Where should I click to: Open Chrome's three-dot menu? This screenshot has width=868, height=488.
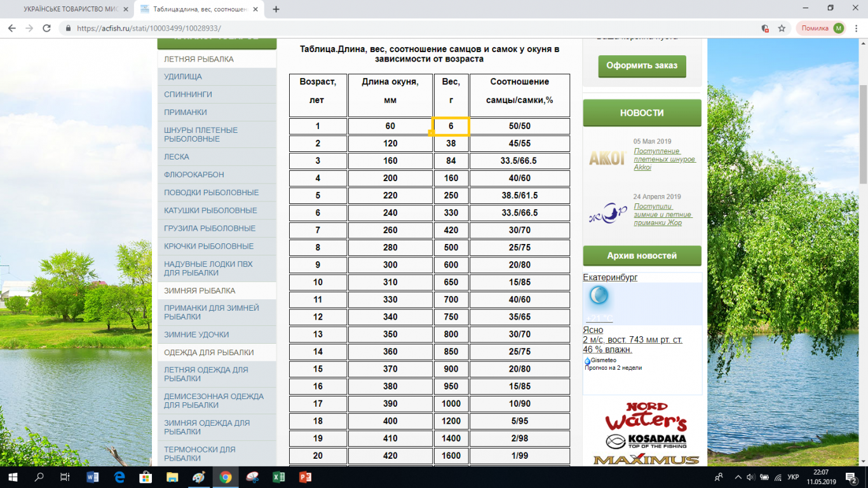(857, 28)
